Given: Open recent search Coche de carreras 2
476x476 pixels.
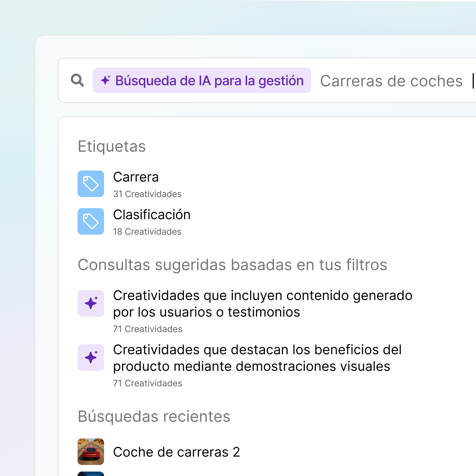Looking at the screenshot, I should pyautogui.click(x=177, y=452).
